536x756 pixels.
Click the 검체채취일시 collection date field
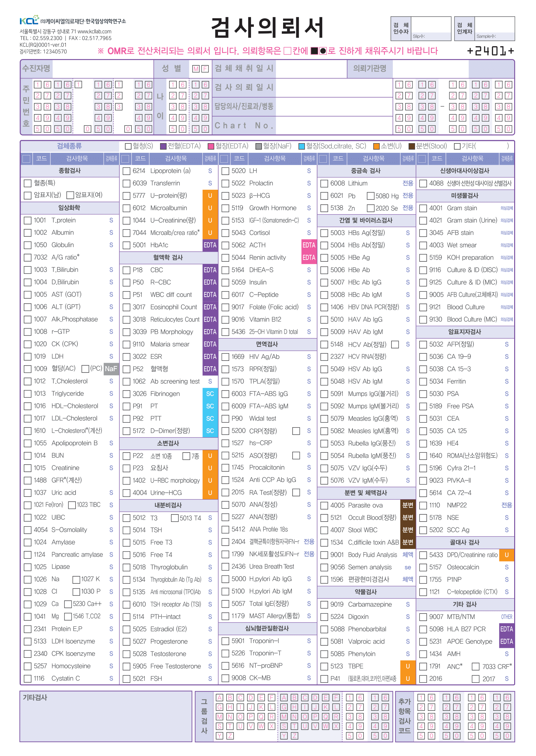click(x=312, y=69)
